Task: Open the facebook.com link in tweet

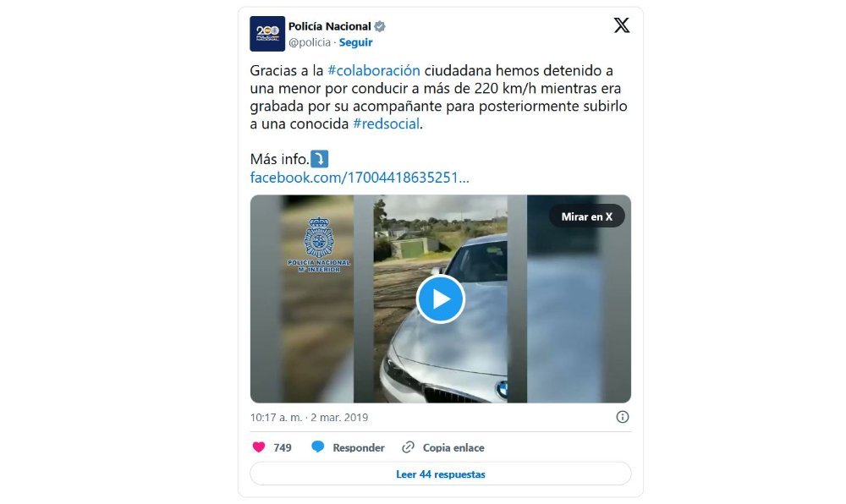Action: coord(360,178)
